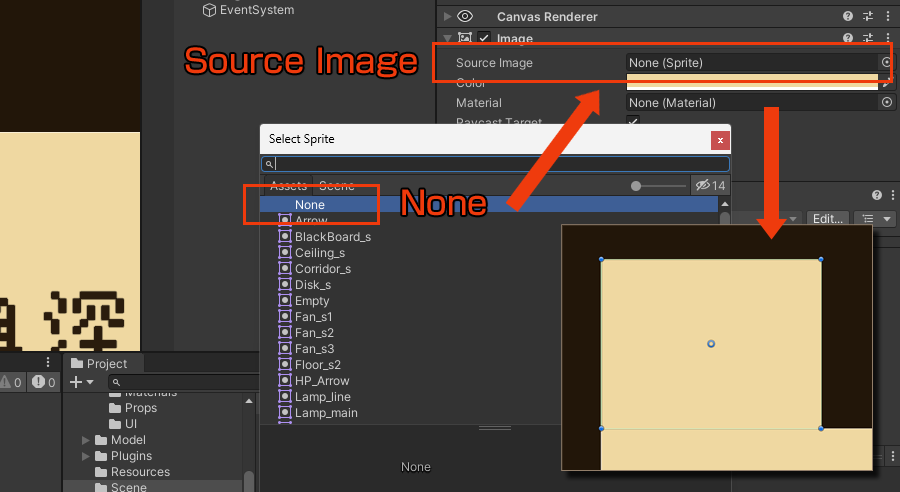Open Source Image object picker circle
Viewport: 900px width, 492px height.
tap(886, 62)
